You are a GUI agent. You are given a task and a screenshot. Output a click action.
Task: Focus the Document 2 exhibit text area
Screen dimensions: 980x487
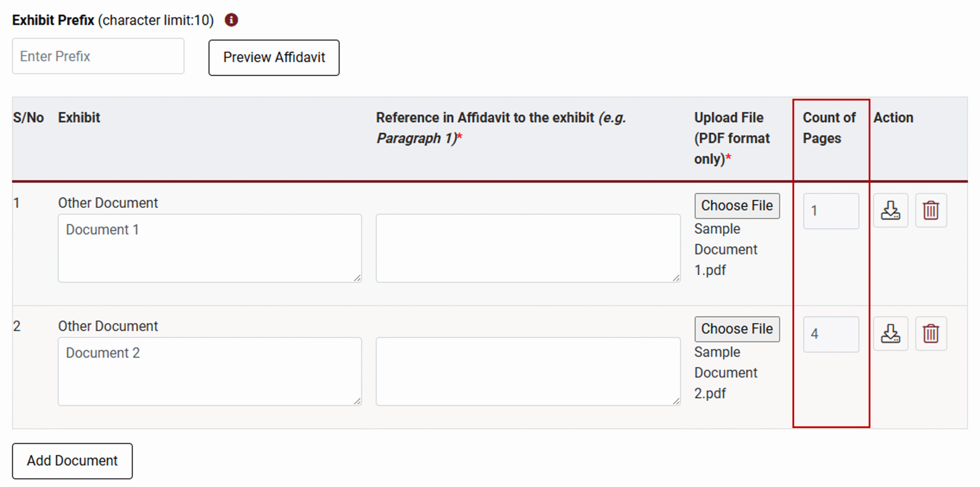click(x=209, y=371)
